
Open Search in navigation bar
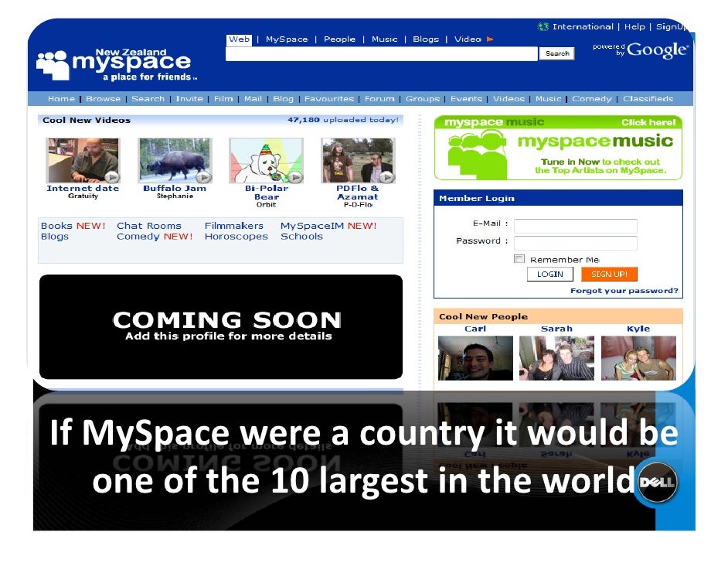(148, 99)
